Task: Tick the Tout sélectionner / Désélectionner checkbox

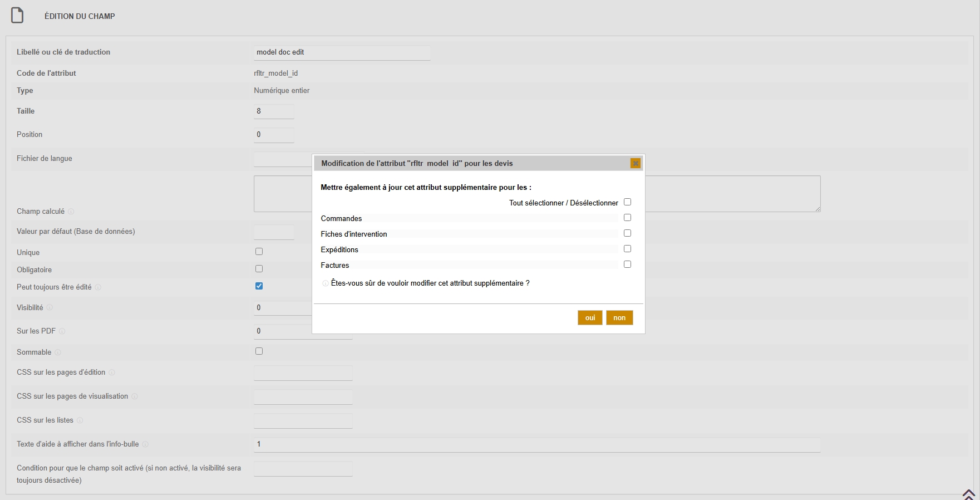Action: pos(627,202)
